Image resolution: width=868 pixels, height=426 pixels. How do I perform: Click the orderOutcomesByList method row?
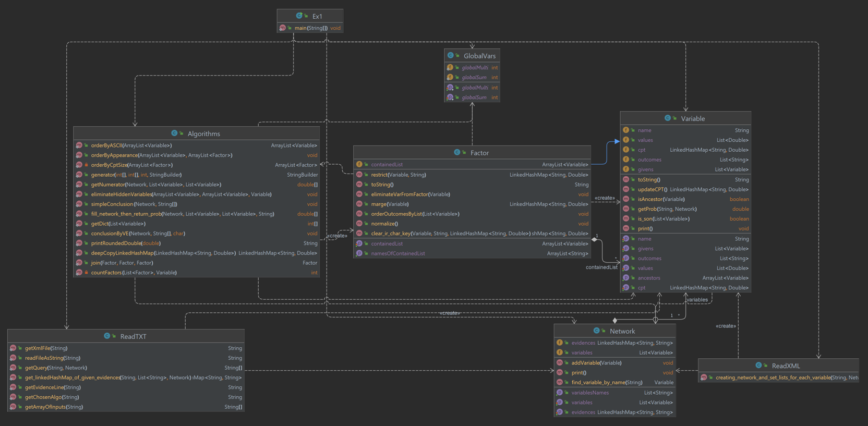pos(472,214)
